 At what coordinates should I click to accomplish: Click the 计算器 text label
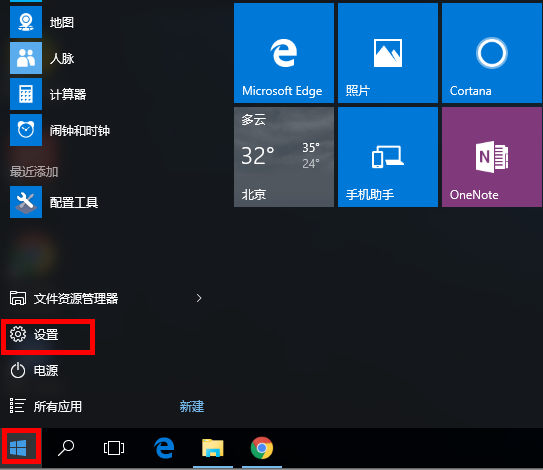pos(68,95)
